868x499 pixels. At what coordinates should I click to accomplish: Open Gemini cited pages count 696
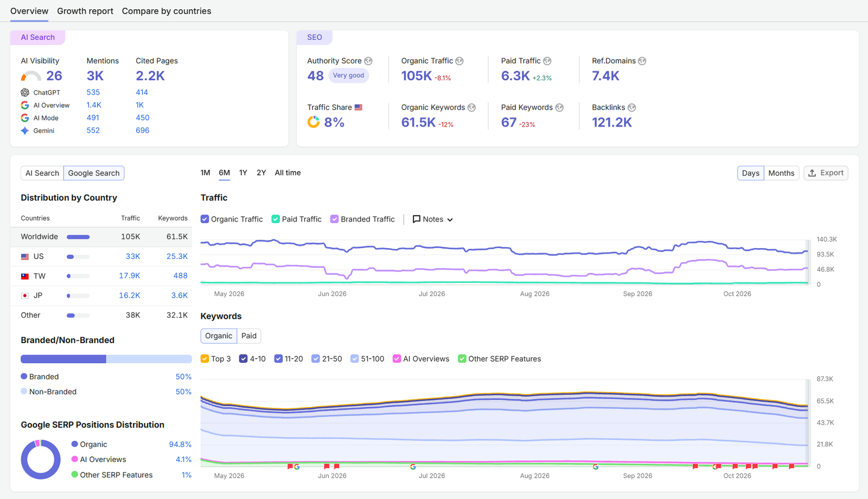143,130
